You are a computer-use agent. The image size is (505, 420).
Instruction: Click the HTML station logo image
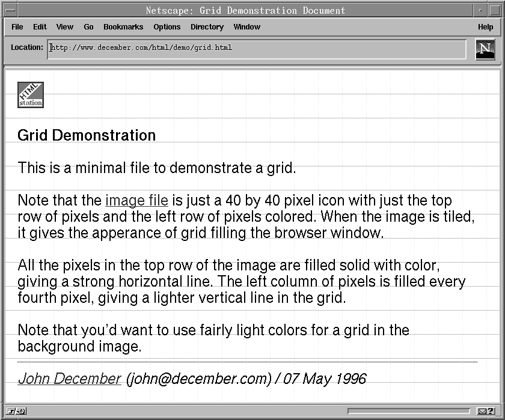pos(31,95)
